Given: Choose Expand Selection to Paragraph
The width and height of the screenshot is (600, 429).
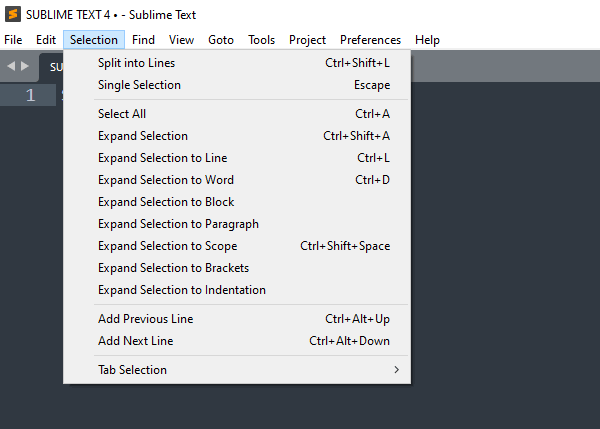Looking at the screenshot, I should (x=237, y=224).
